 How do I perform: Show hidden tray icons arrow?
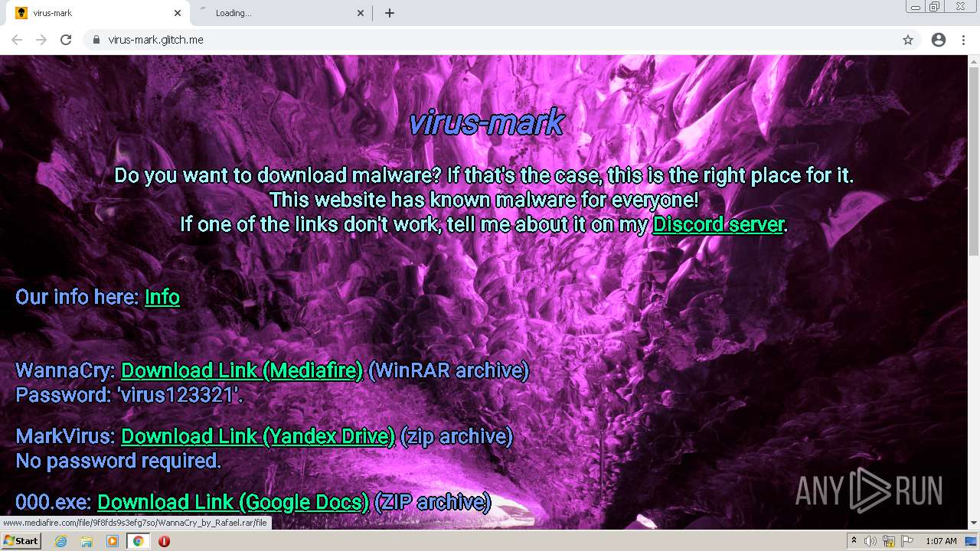854,541
